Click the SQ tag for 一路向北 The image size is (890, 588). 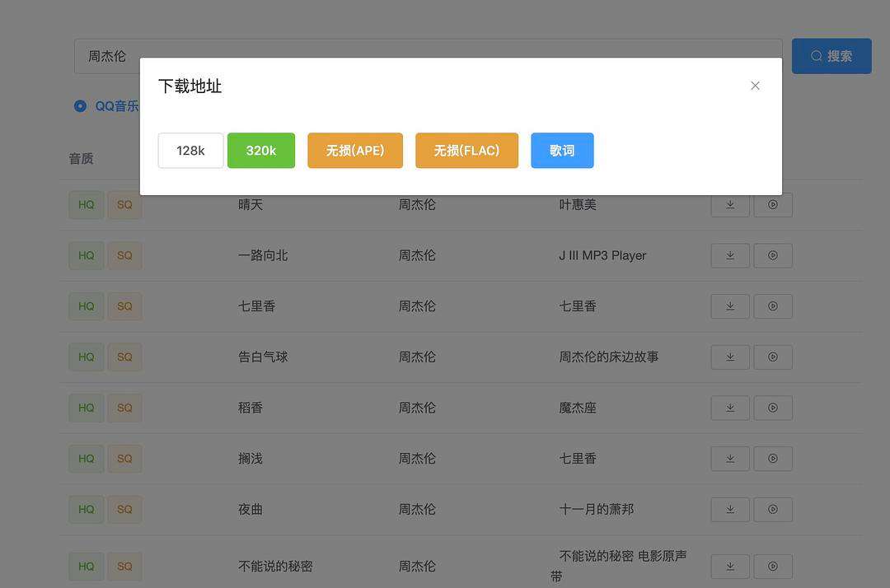pyautogui.click(x=125, y=256)
